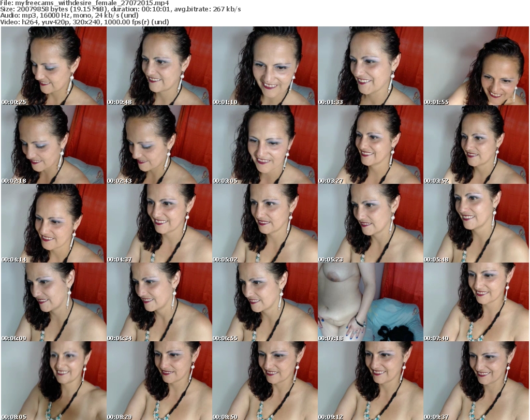
Task: Pick the thumbnail marked 00:02:18
Action: pos(54,144)
